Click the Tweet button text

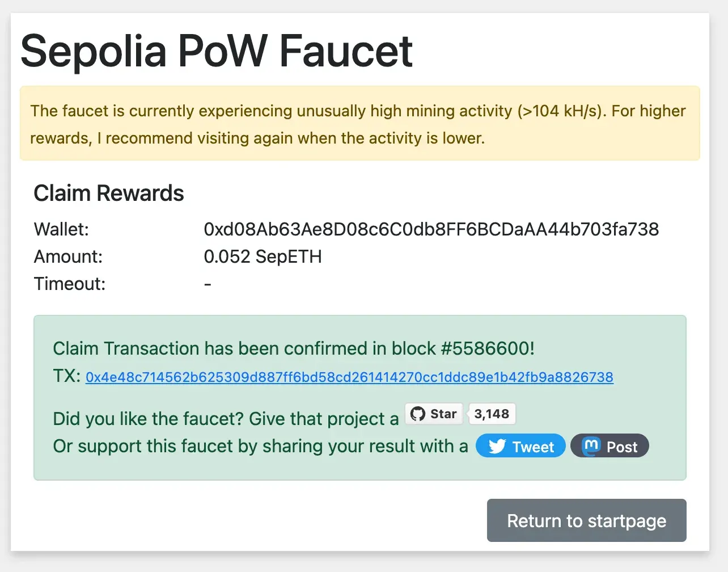pos(533,447)
